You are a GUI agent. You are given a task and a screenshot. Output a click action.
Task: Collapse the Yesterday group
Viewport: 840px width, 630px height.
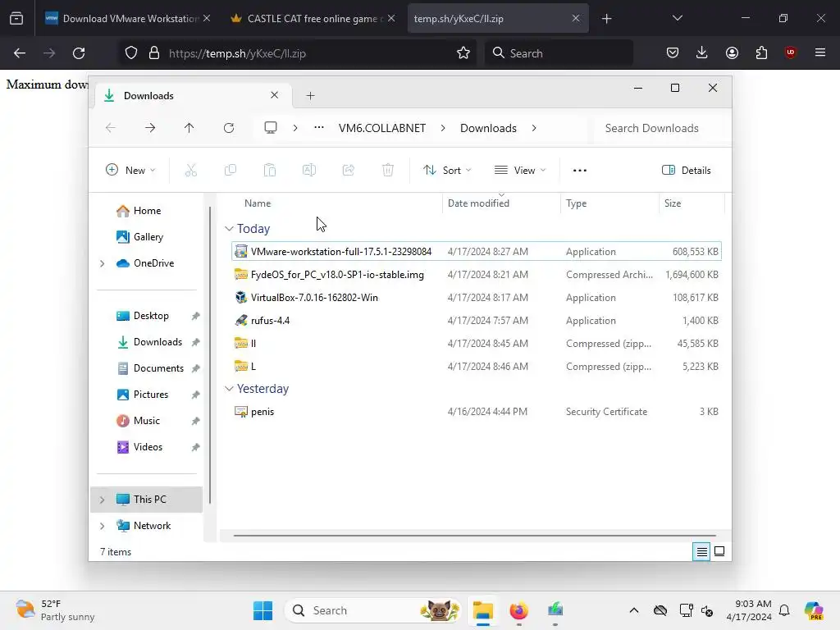229,389
